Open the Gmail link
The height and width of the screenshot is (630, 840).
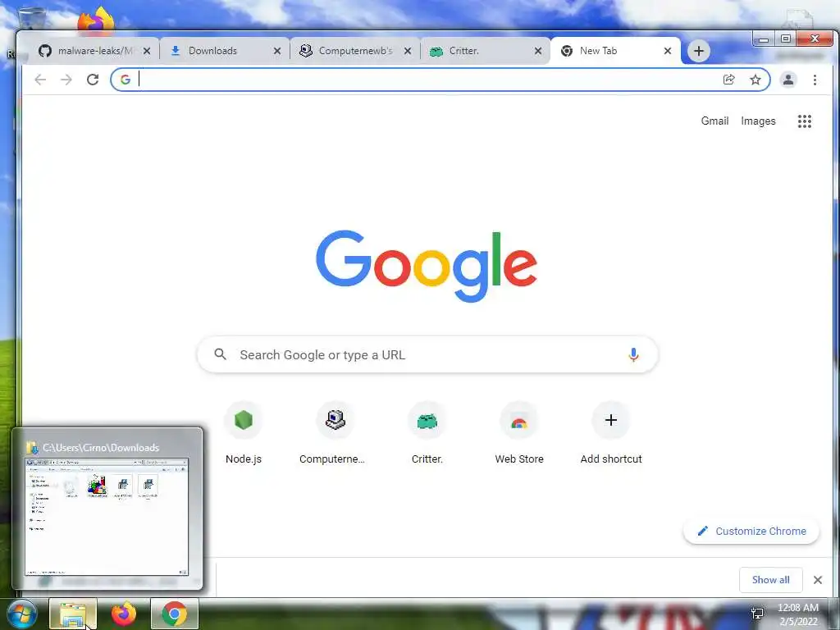pyautogui.click(x=714, y=121)
